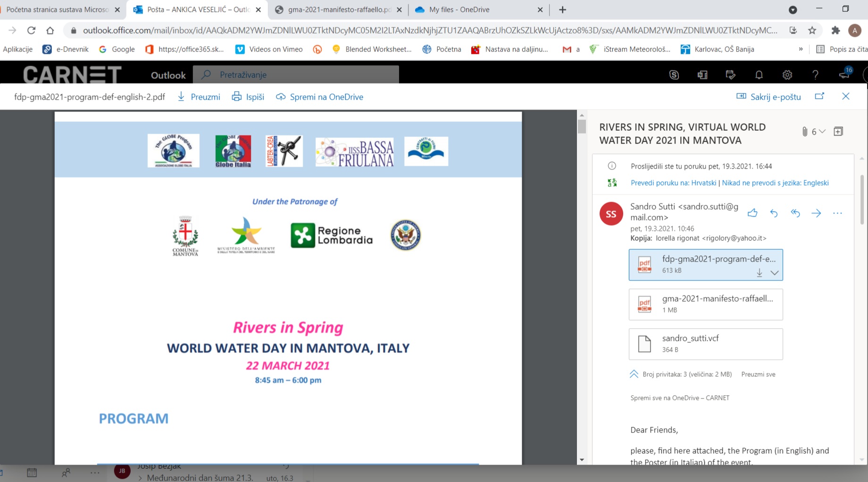Close the PDF attachment preview
868x482 pixels.
846,96
